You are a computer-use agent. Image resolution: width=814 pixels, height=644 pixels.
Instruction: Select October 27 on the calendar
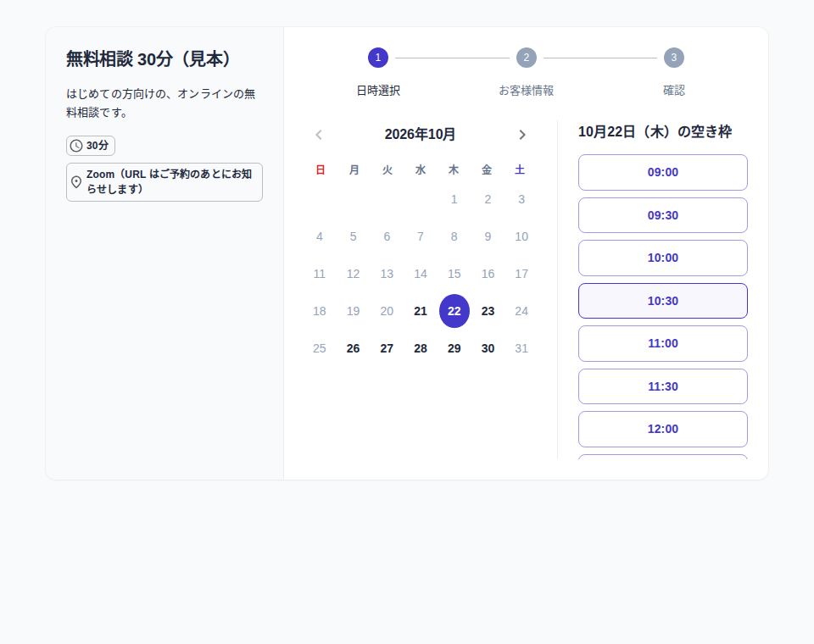coord(387,349)
